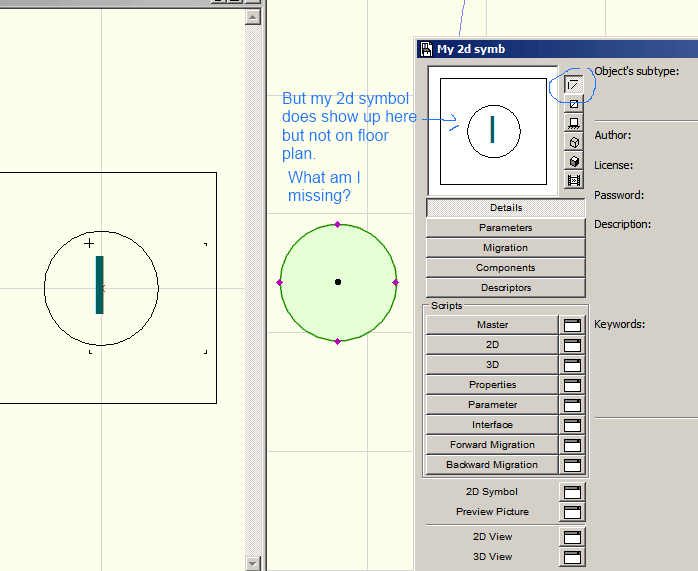Click scrollbar down arrow in symbol window
Image resolution: width=698 pixels, height=571 pixels.
click(x=252, y=563)
